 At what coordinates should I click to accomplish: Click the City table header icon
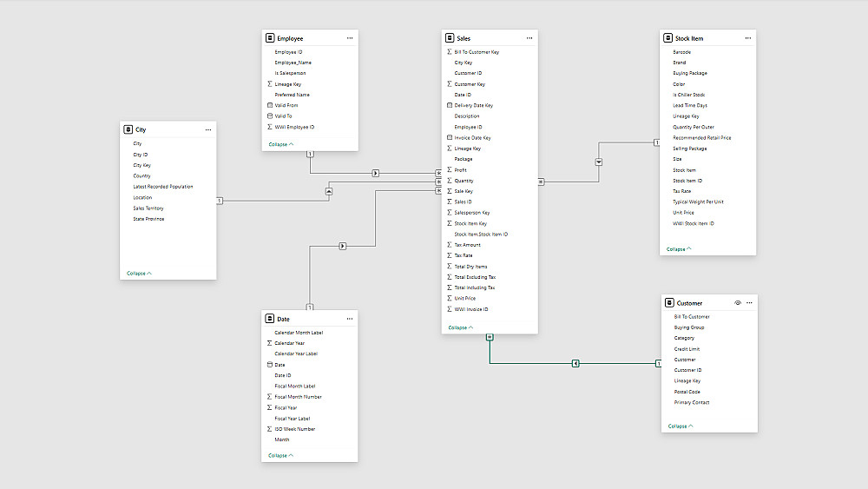tap(128, 129)
